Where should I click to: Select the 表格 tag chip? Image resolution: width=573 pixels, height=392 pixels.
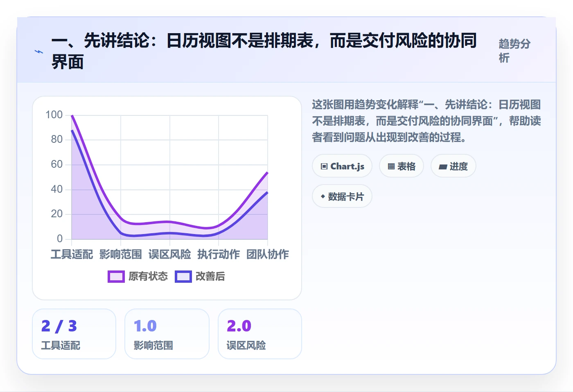[x=402, y=166]
